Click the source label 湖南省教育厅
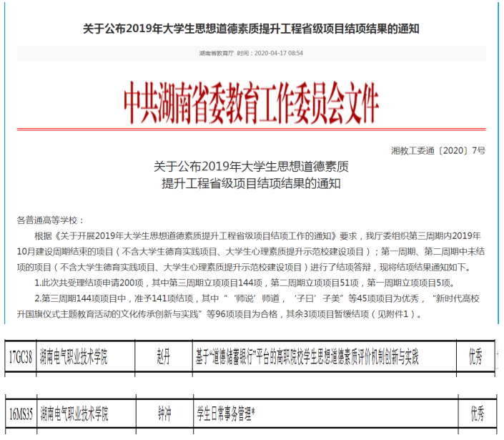Image resolution: width=504 pixels, height=440 pixels. point(217,53)
